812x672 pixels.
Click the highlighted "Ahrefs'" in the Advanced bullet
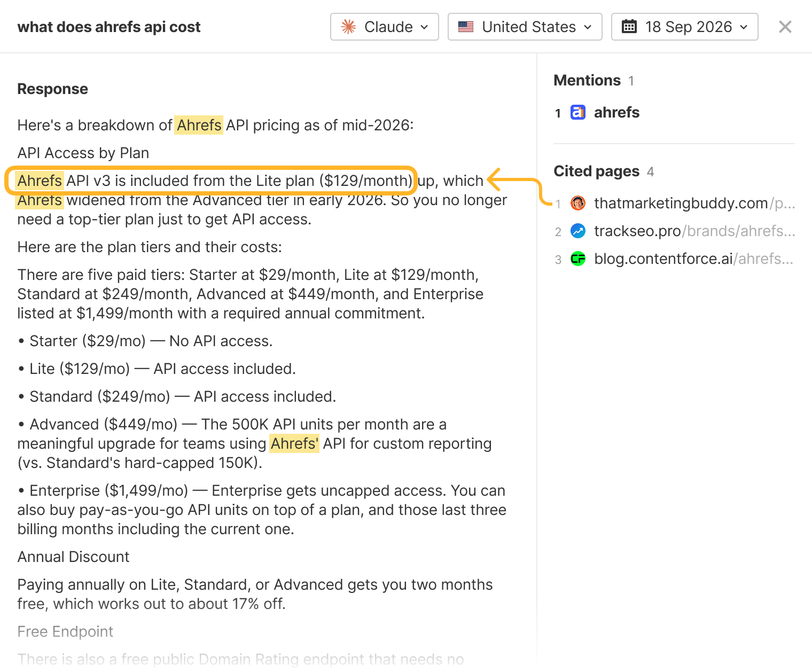pos(294,443)
